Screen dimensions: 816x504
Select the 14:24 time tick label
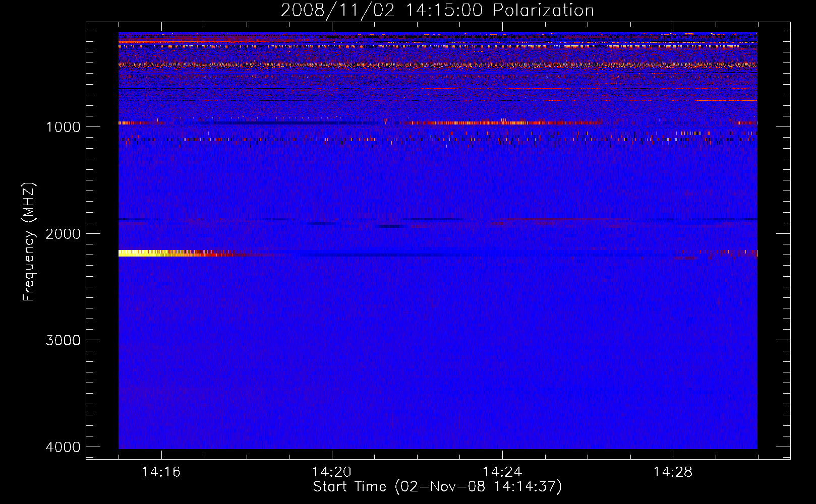point(502,472)
